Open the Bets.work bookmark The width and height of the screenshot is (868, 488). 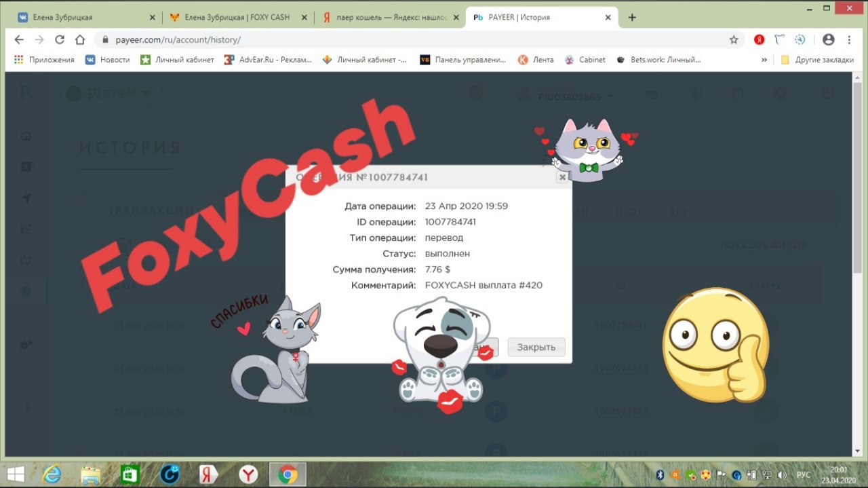click(658, 60)
